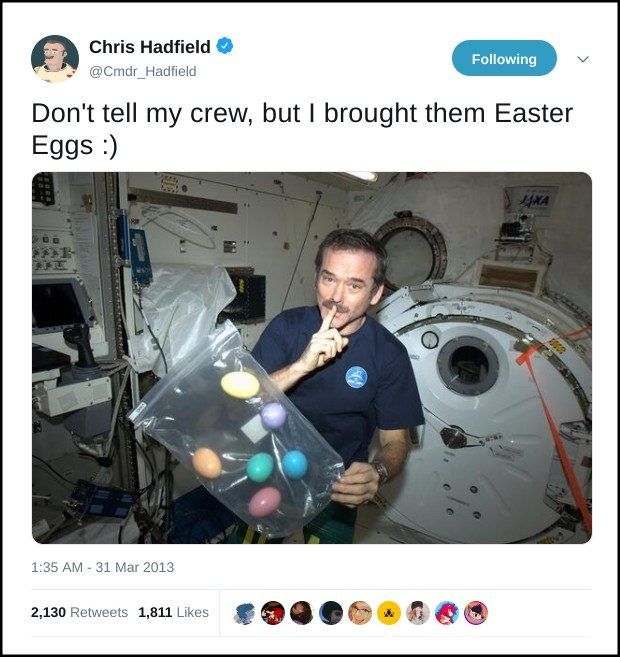Open the Easter eggs photo
Viewport: 620px width, 657px height.
point(312,357)
